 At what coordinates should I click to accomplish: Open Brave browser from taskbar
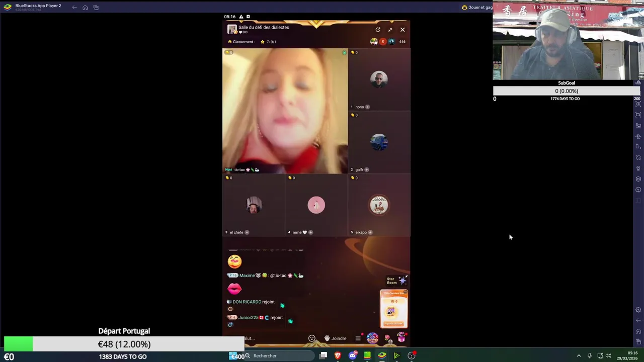coord(338,356)
